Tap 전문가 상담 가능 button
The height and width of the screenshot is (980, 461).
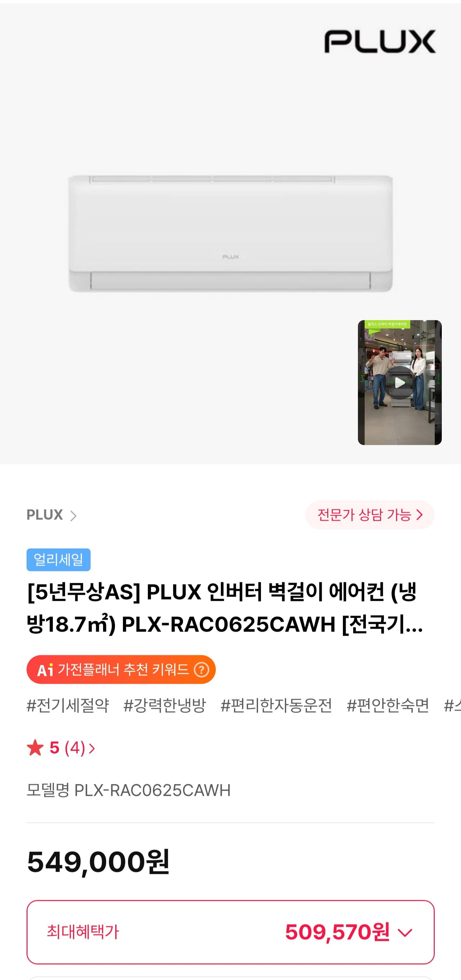[x=370, y=515]
